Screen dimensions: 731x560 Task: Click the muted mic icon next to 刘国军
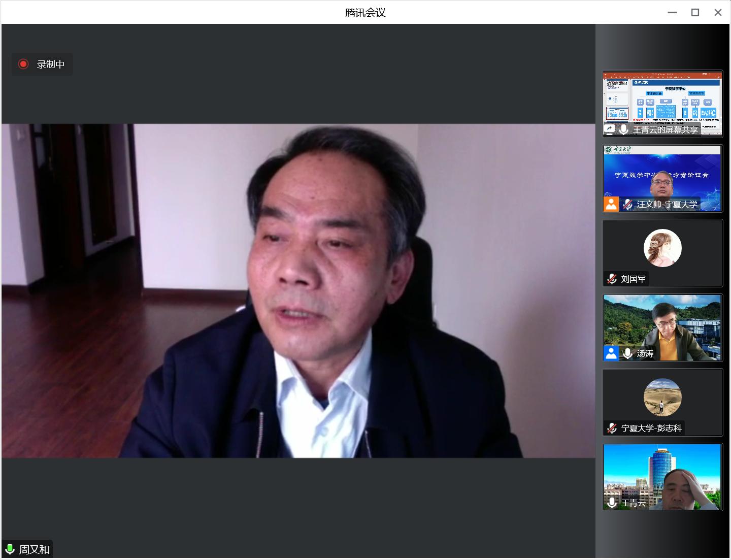click(x=612, y=279)
